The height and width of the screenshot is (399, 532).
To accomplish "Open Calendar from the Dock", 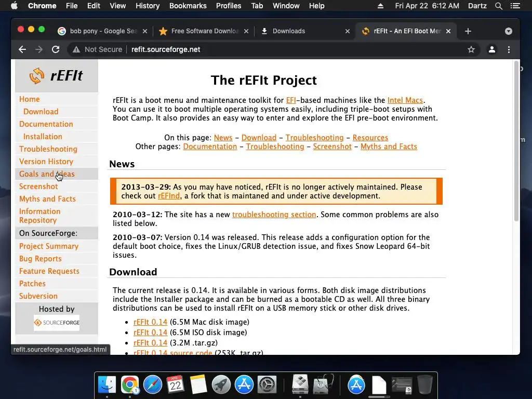I will 176,385.
